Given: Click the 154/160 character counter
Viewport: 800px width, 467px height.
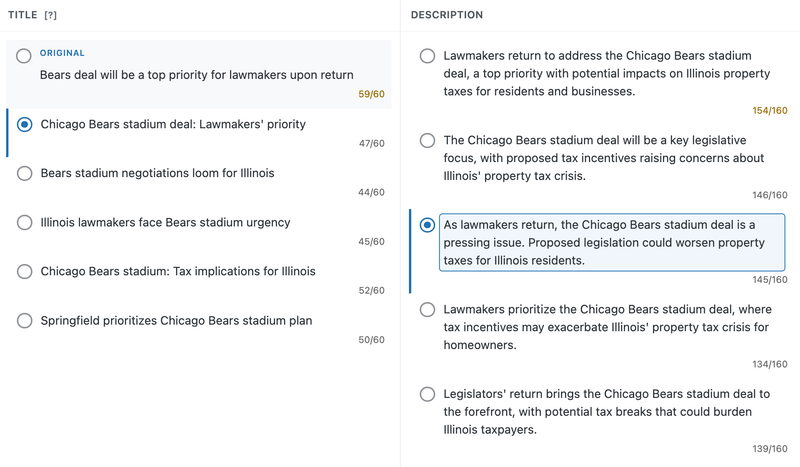Looking at the screenshot, I should click(770, 111).
